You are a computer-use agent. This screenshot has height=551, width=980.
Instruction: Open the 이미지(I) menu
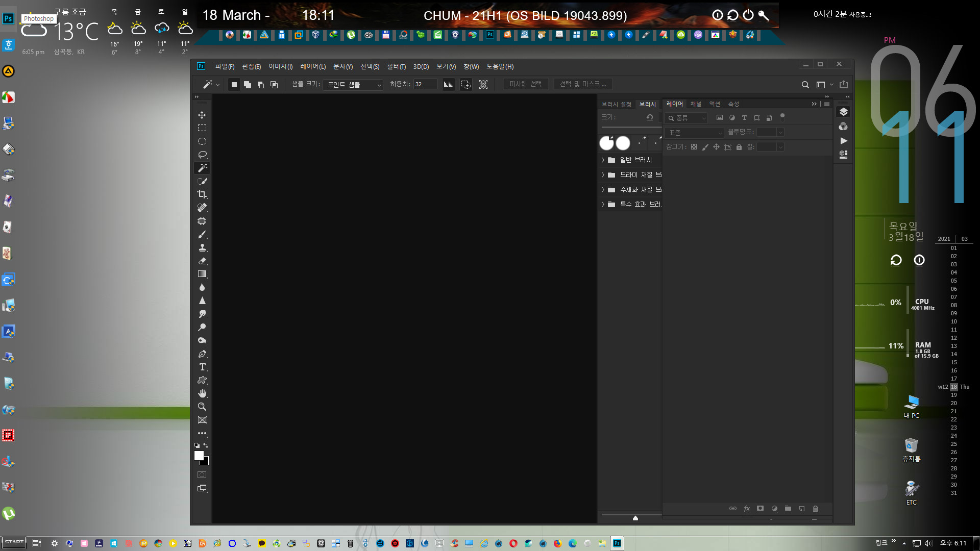point(281,67)
